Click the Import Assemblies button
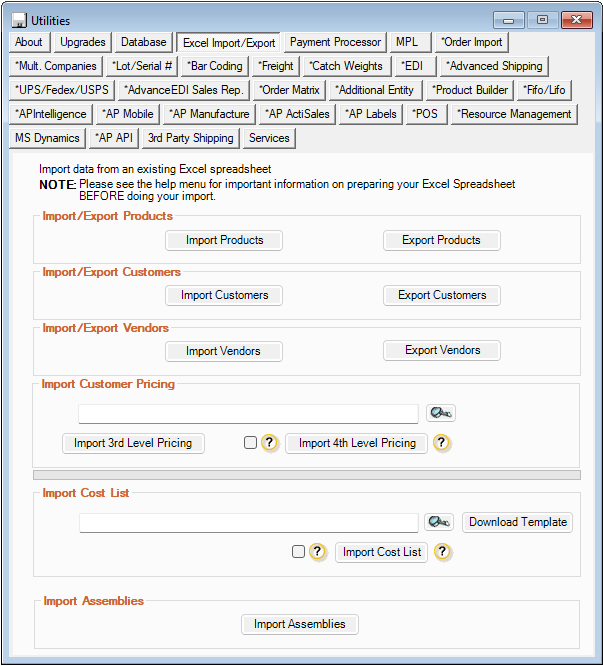The image size is (603, 666). (299, 624)
